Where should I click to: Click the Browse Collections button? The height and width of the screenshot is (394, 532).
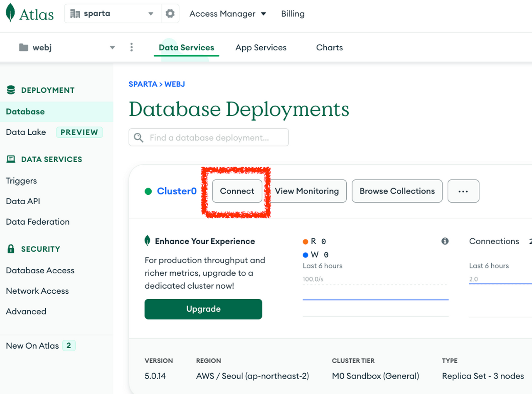[x=397, y=191]
